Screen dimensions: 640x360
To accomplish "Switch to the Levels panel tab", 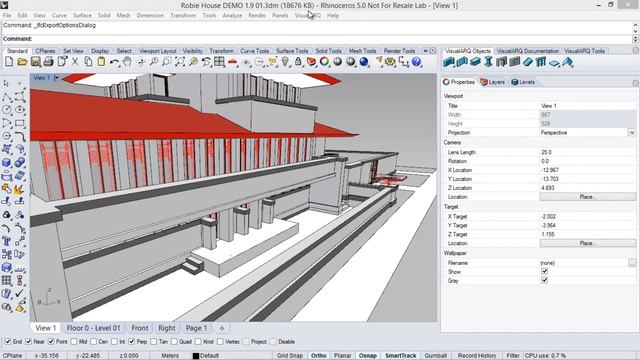I will click(523, 82).
